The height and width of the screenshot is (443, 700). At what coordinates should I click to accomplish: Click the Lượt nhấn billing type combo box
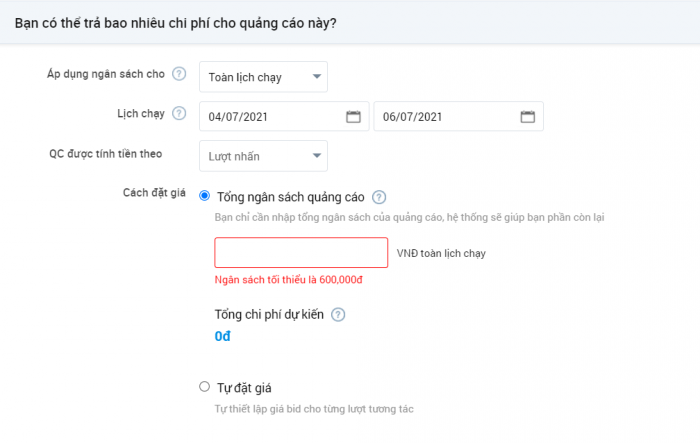click(x=263, y=156)
